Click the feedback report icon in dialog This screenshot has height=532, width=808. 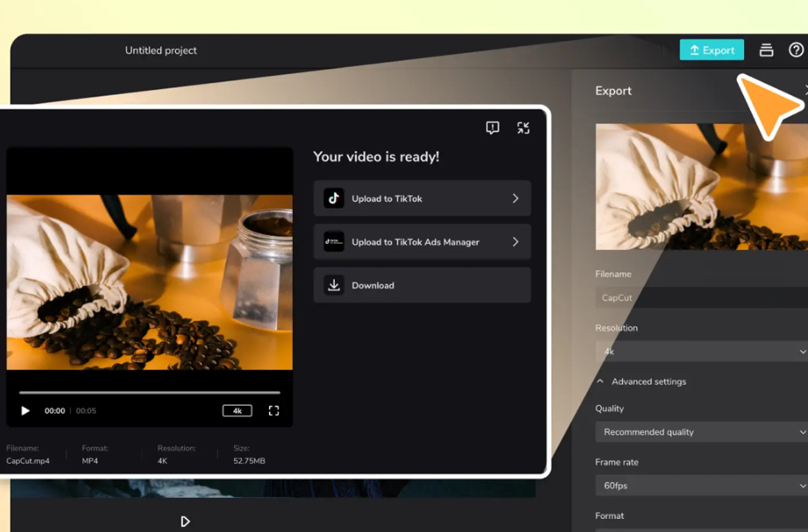click(493, 128)
